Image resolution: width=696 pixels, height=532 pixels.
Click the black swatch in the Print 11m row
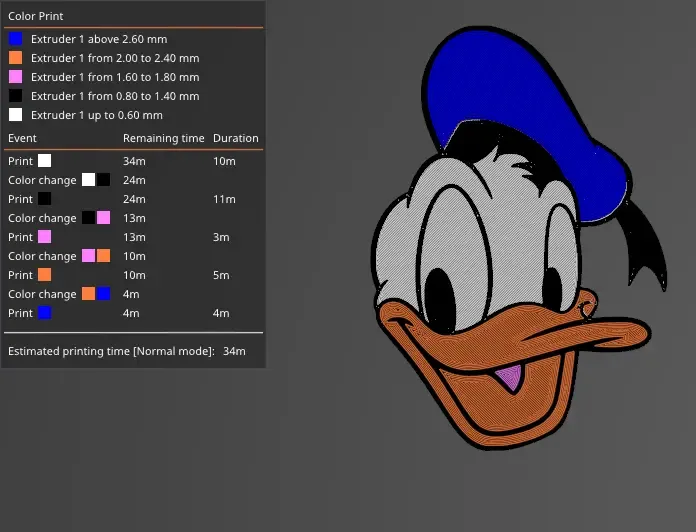coord(44,199)
